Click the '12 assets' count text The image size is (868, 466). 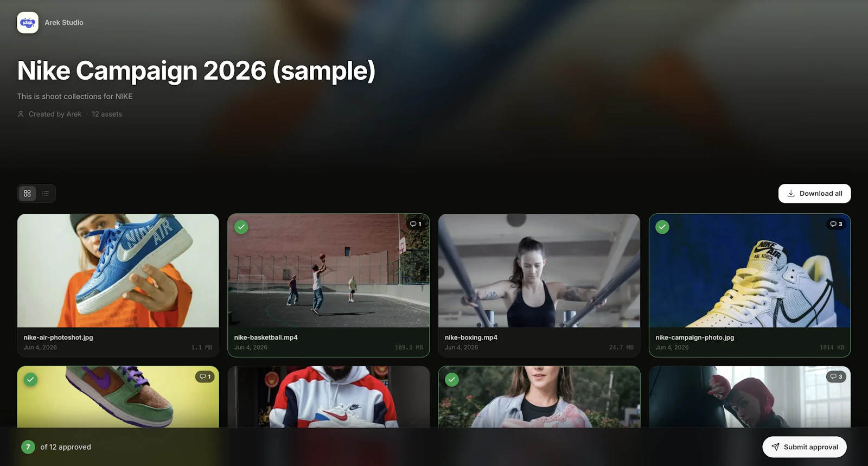pyautogui.click(x=107, y=114)
